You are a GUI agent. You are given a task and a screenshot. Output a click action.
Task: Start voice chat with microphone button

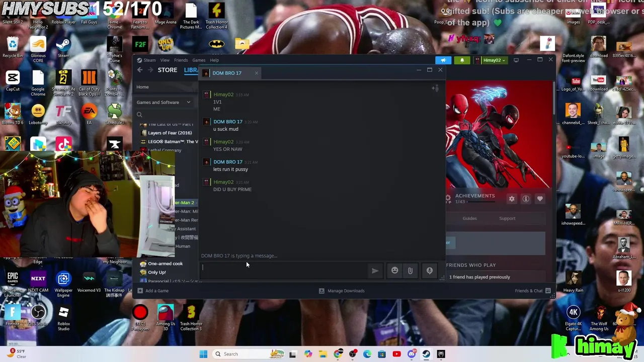(430, 270)
